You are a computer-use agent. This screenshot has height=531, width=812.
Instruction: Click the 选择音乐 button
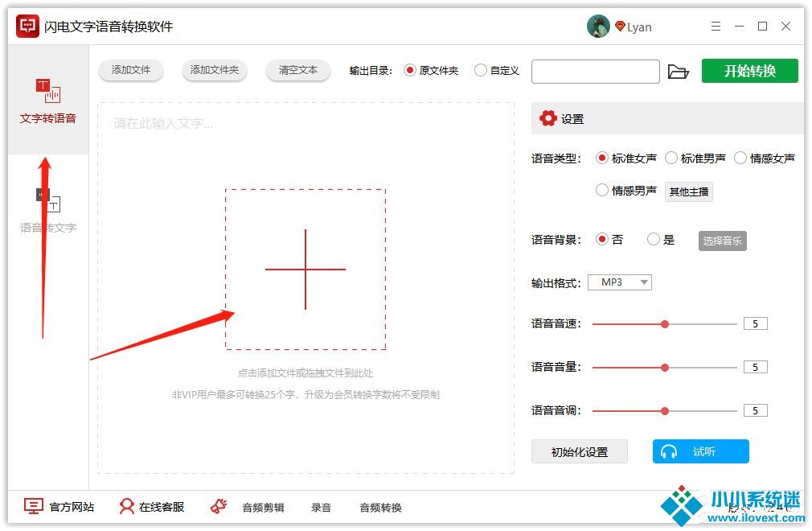(x=723, y=241)
